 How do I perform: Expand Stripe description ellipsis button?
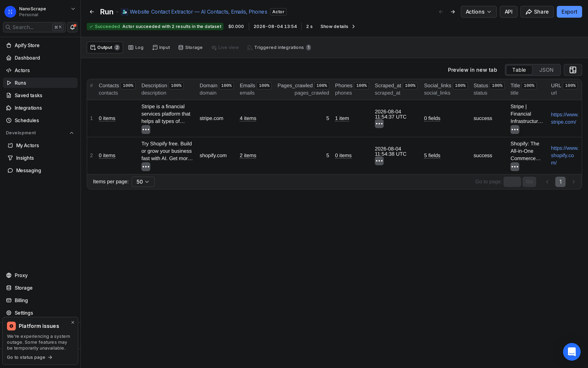tap(146, 130)
